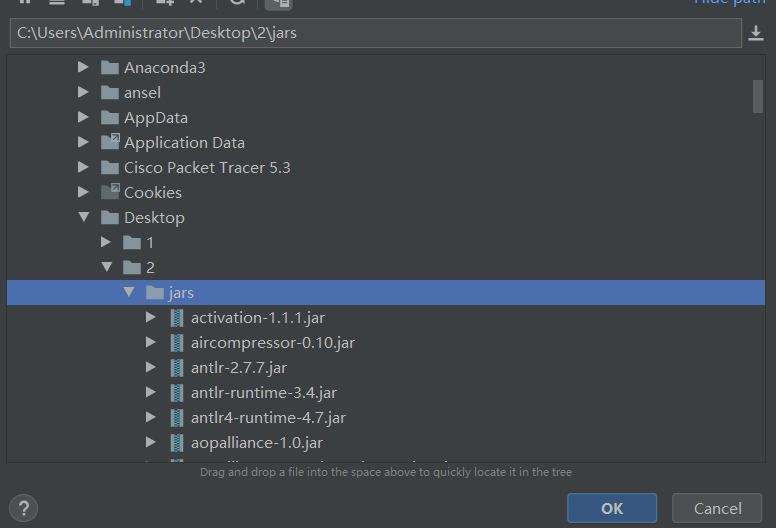Collapse the selected jars folder
This screenshot has width=776, height=528.
(129, 292)
